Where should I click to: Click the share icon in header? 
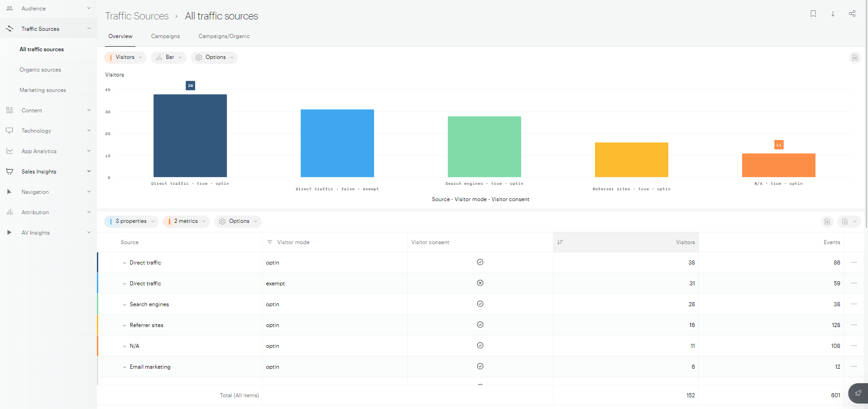pos(852,14)
